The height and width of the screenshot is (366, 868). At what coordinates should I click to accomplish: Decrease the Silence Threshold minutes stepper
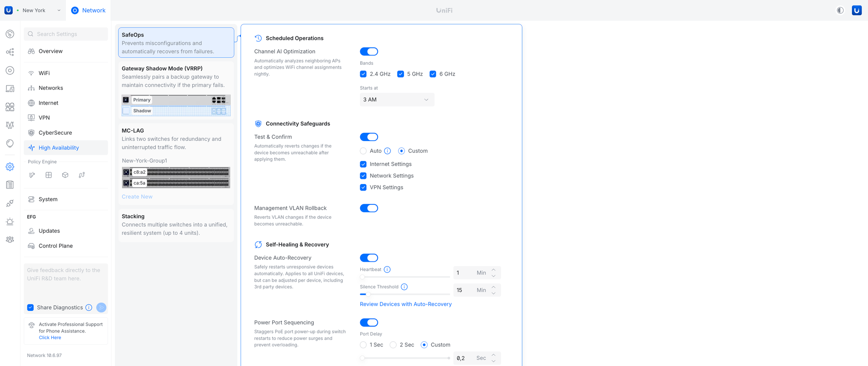click(x=493, y=293)
